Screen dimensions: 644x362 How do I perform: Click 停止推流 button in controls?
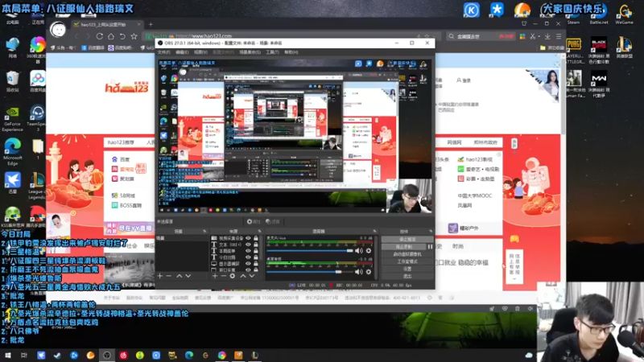pos(407,239)
